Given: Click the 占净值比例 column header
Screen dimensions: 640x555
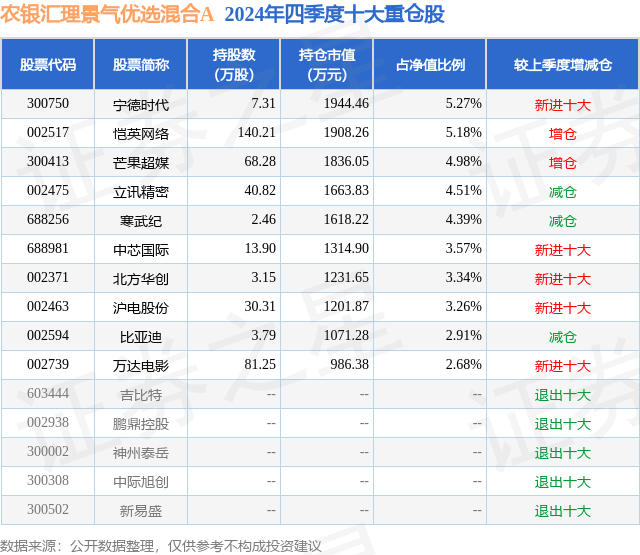Looking at the screenshot, I should point(430,64).
